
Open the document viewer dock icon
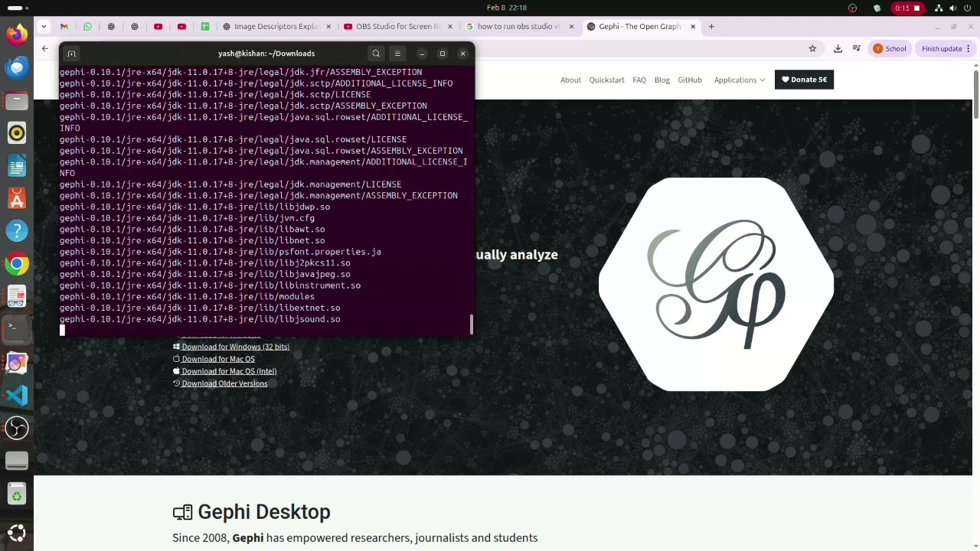point(17,297)
